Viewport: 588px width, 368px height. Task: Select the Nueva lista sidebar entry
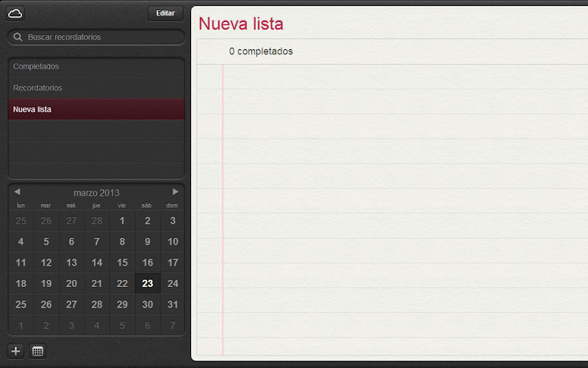click(x=96, y=109)
